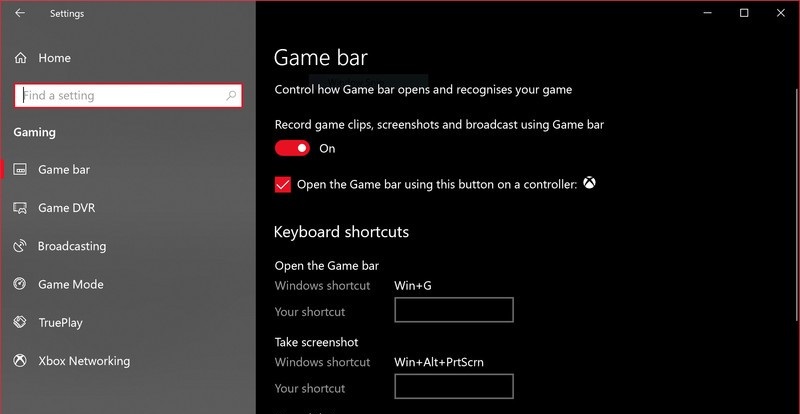This screenshot has height=414, width=800.
Task: Click the Open Game bar custom shortcut field
Action: pyautogui.click(x=454, y=310)
